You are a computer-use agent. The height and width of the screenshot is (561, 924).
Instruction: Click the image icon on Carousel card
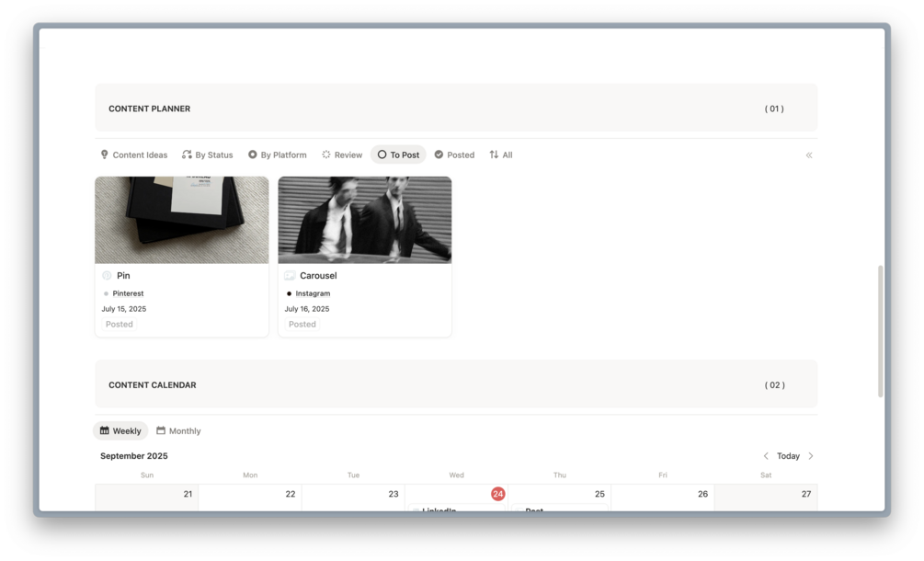290,275
